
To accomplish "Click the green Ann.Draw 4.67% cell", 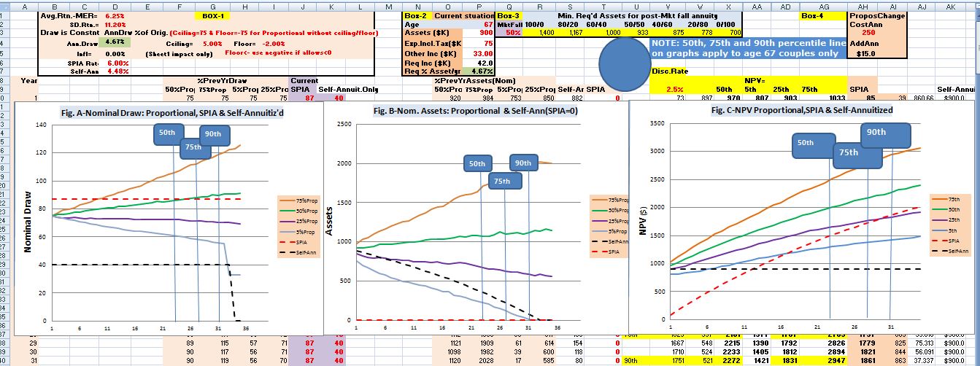I will [113, 44].
